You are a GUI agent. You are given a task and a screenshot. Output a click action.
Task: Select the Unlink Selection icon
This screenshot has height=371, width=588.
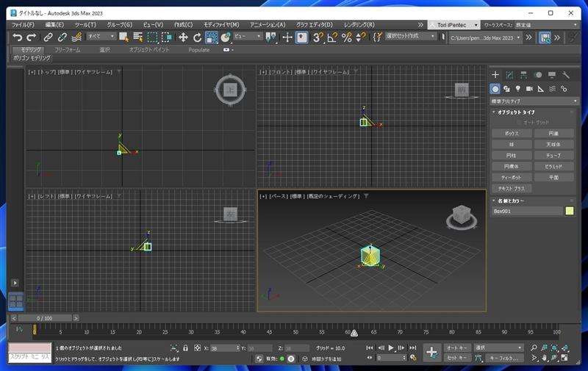62,37
